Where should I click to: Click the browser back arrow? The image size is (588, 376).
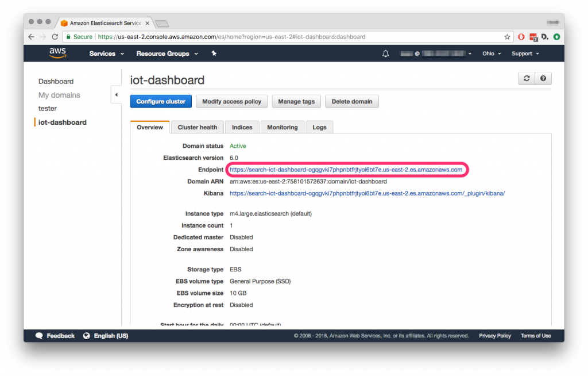[x=31, y=36]
